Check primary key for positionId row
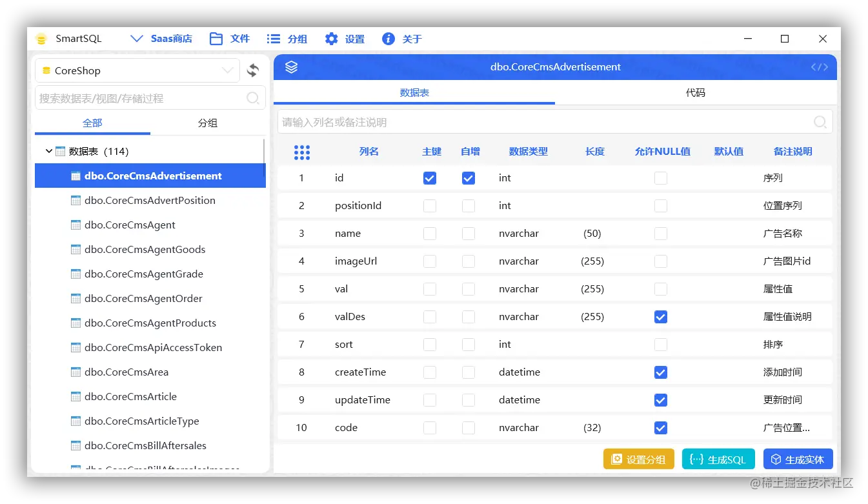Screen dimensions: 868x504 coord(430,206)
